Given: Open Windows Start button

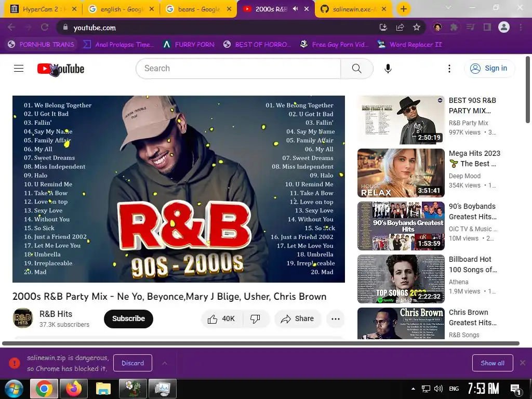Looking at the screenshot, I should (x=14, y=389).
